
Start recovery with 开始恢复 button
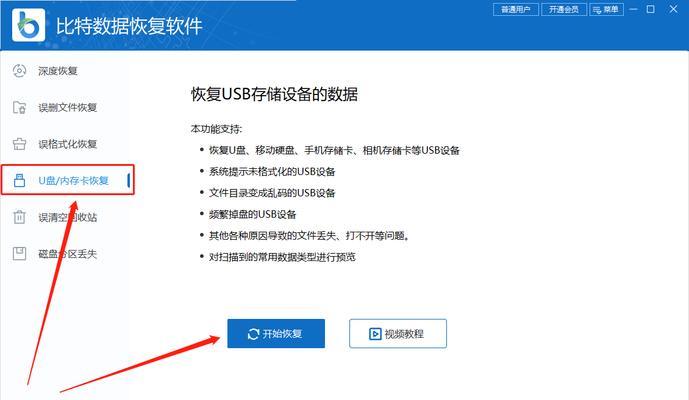276,334
